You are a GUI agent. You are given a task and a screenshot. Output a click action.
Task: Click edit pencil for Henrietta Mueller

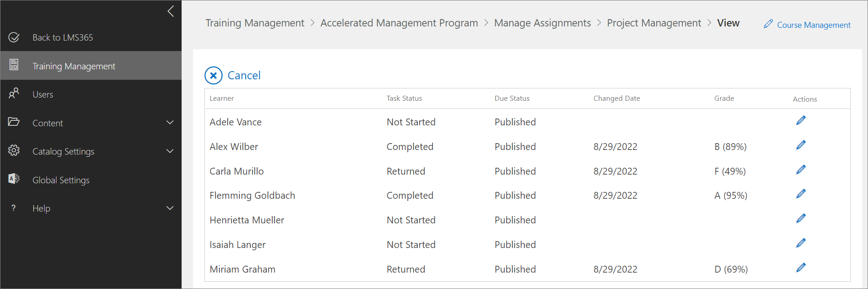pyautogui.click(x=801, y=218)
